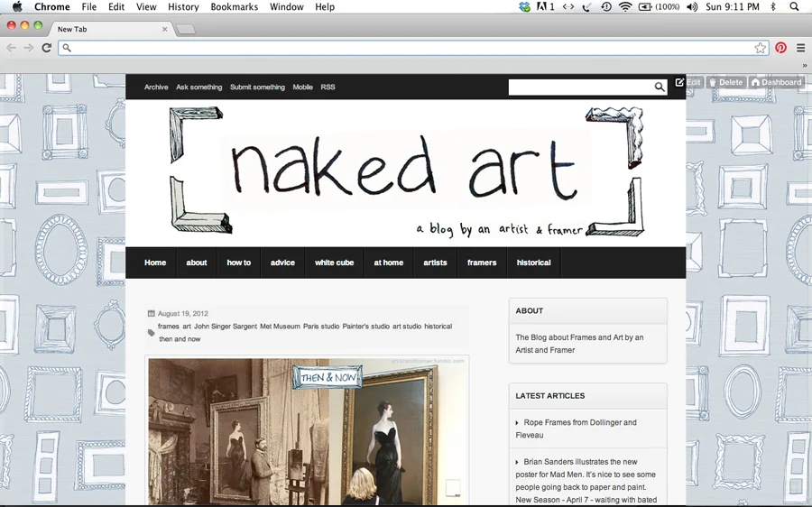Click the then and now tag
Image resolution: width=812 pixels, height=507 pixels.
pos(180,339)
